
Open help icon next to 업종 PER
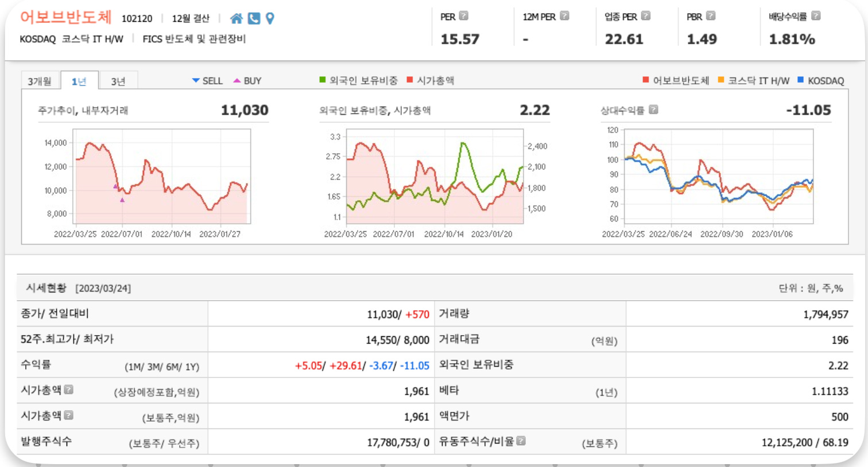(646, 16)
